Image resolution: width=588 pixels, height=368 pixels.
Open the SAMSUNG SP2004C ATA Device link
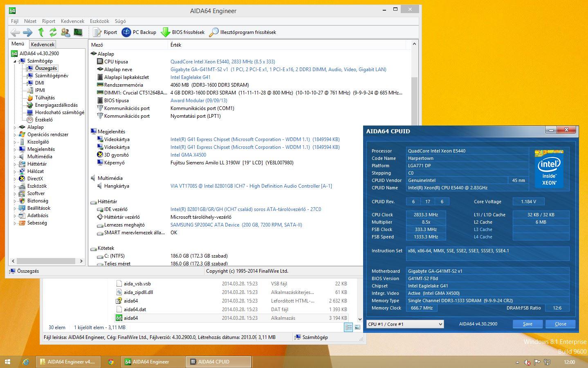(x=236, y=225)
